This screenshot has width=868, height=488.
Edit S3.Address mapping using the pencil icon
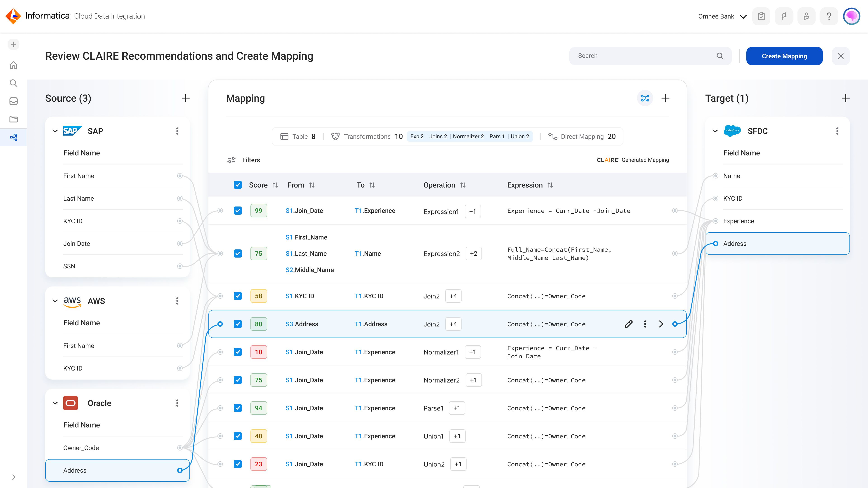628,324
